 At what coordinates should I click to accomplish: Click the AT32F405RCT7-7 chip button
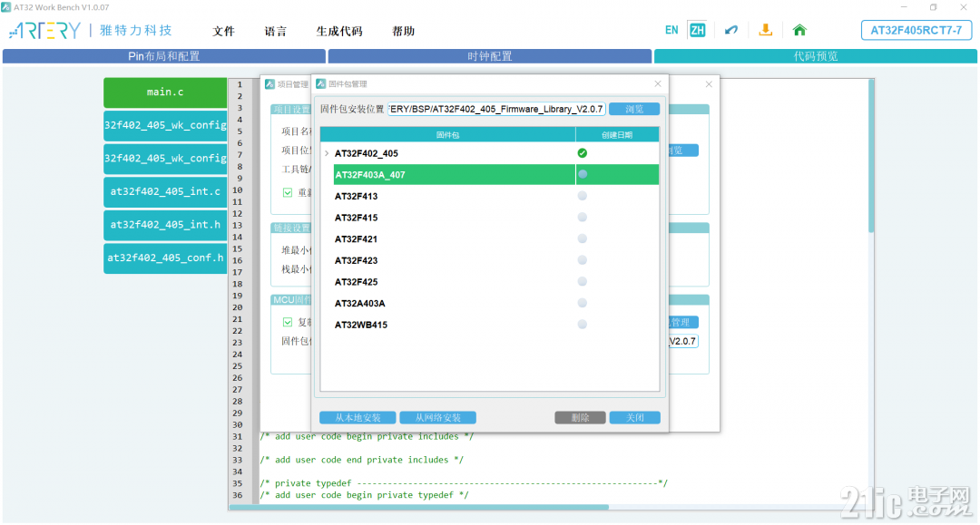(916, 30)
